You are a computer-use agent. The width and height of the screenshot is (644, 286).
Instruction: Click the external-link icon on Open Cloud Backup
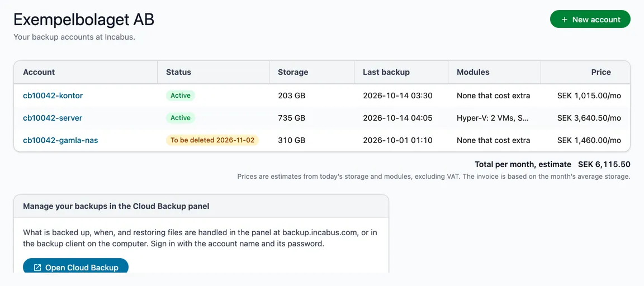tap(37, 268)
